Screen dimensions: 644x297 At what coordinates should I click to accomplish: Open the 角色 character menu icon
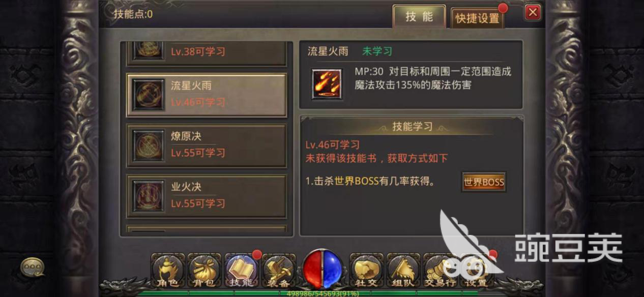click(x=167, y=270)
